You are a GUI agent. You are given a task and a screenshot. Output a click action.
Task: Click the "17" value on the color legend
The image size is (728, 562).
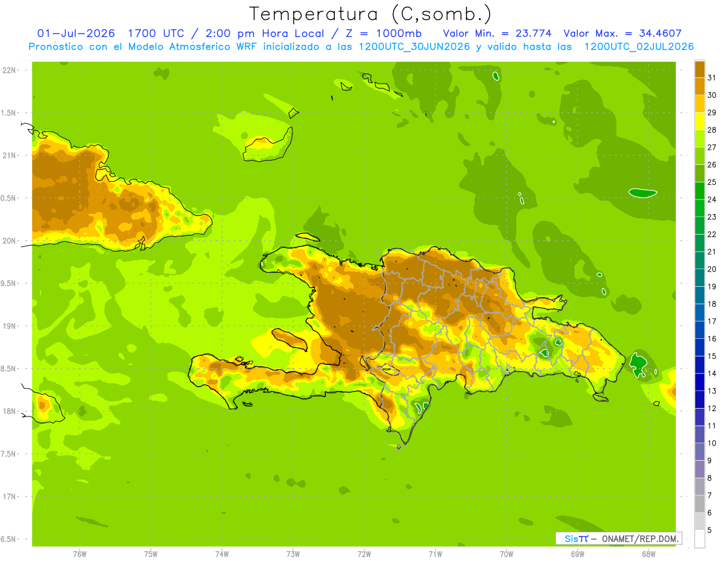(x=712, y=321)
